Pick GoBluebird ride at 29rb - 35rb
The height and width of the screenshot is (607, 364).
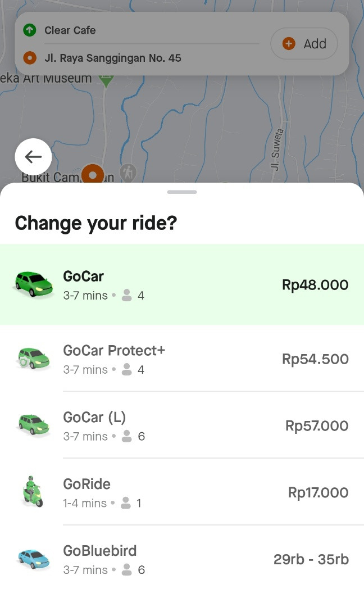click(182, 559)
